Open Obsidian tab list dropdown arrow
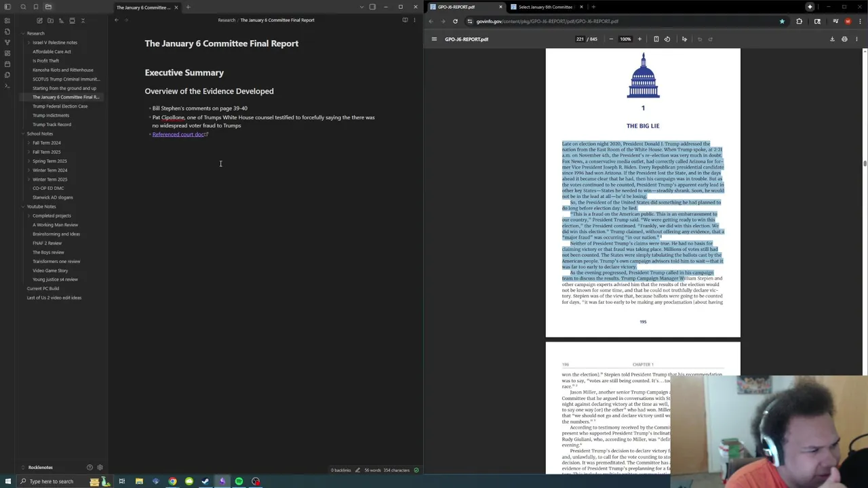The width and height of the screenshot is (868, 488). pyautogui.click(x=361, y=7)
